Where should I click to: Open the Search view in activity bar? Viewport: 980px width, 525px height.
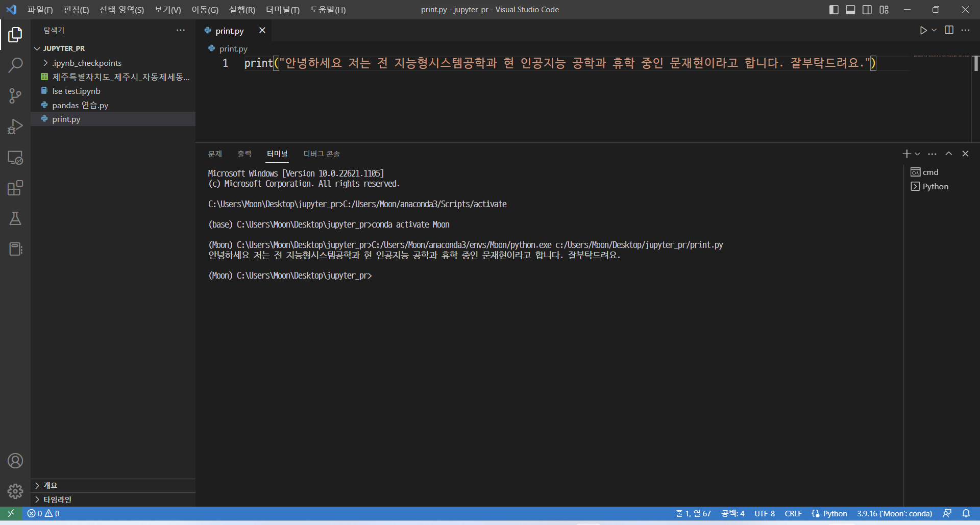[15, 65]
